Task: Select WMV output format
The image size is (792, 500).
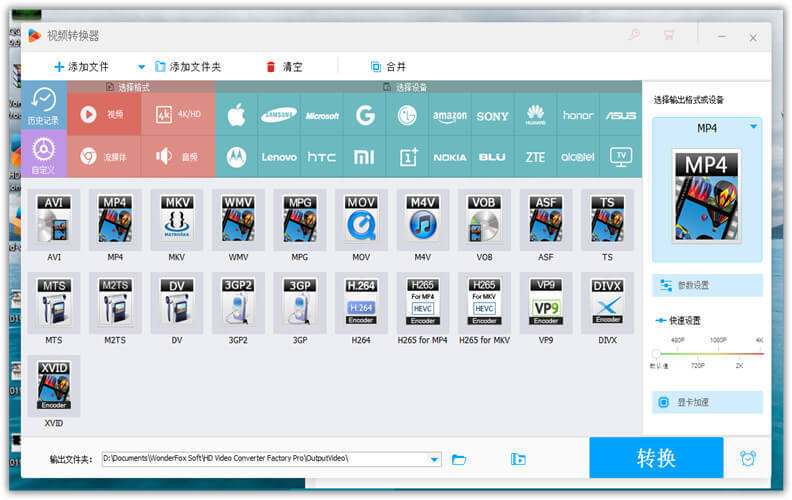Action: pyautogui.click(x=238, y=220)
